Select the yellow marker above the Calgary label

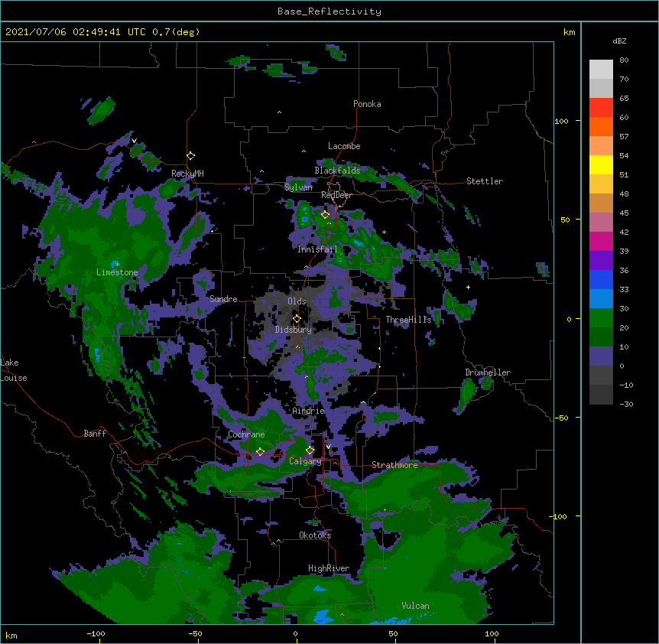pyautogui.click(x=310, y=450)
